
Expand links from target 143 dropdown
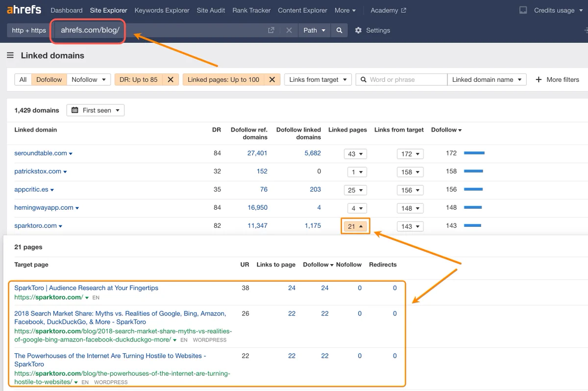[x=410, y=226]
